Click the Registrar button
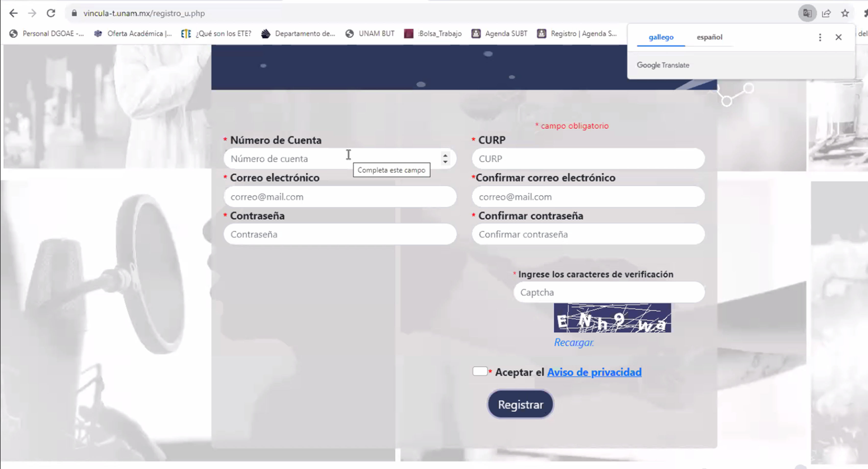This screenshot has width=868, height=469. click(520, 404)
